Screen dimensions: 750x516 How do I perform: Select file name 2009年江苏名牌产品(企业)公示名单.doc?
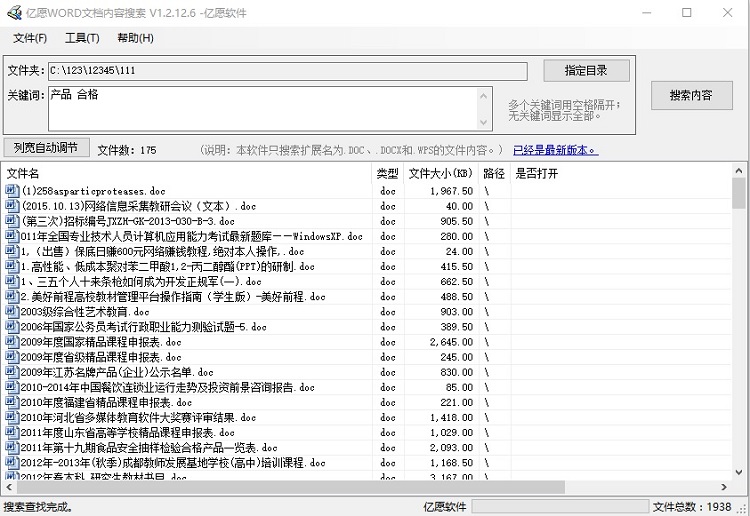click(x=117, y=372)
